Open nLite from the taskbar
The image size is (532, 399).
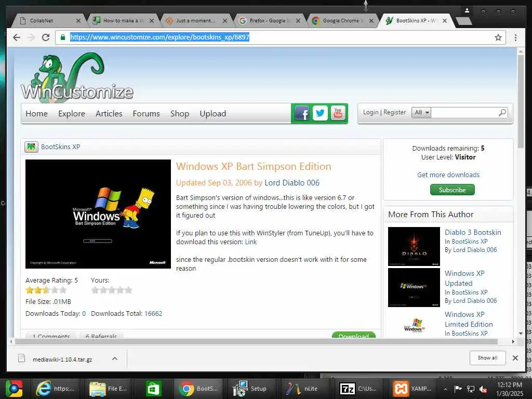(302, 389)
